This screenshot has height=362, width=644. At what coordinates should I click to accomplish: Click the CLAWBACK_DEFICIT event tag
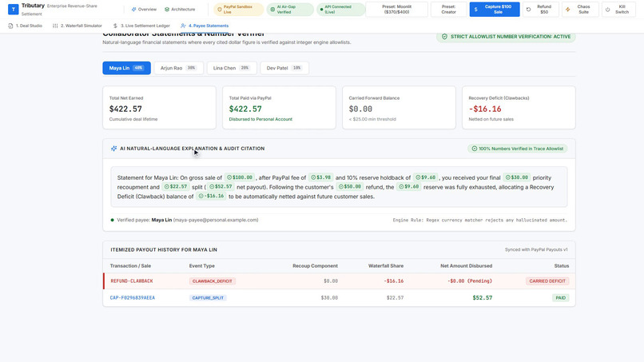coord(213,281)
